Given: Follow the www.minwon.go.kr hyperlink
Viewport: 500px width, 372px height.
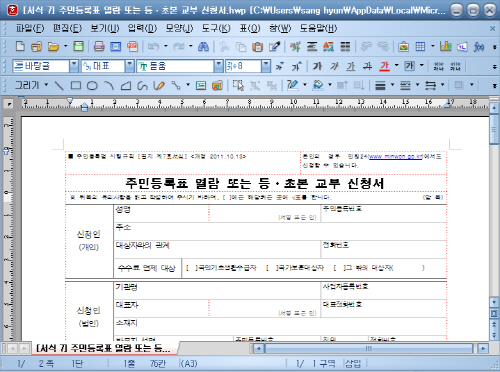Looking at the screenshot, I should (x=395, y=156).
